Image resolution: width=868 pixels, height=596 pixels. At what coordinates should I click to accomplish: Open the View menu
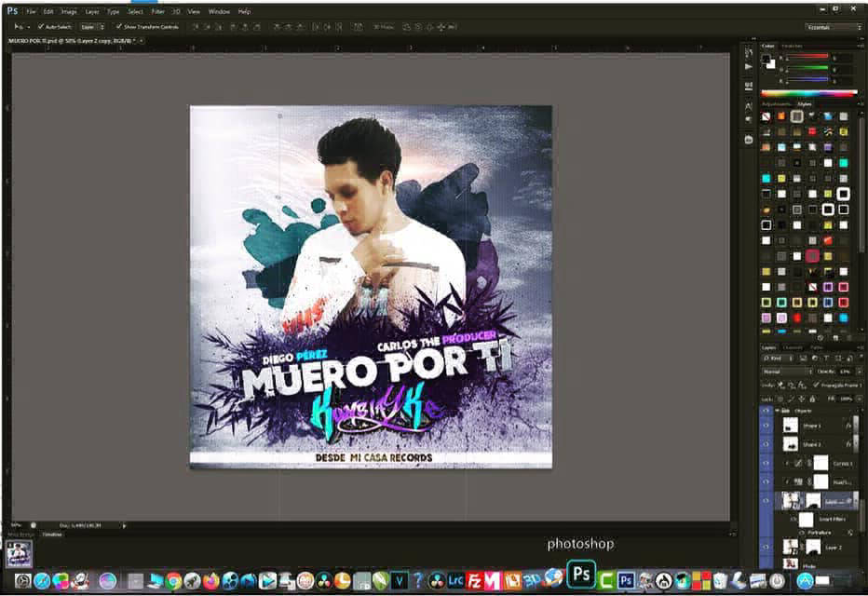(194, 11)
